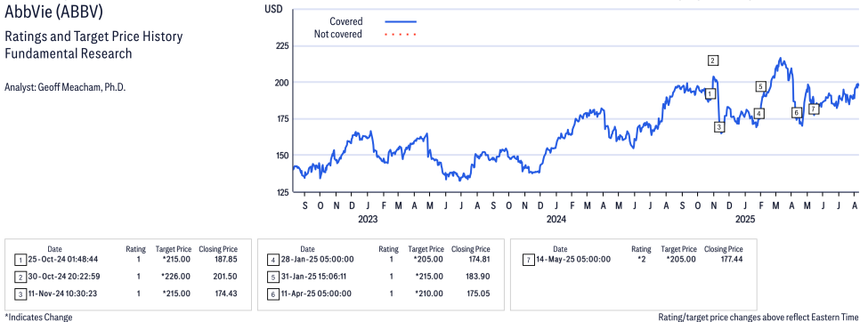Click the blue Covered legend line
868x322 pixels.
(401, 21)
